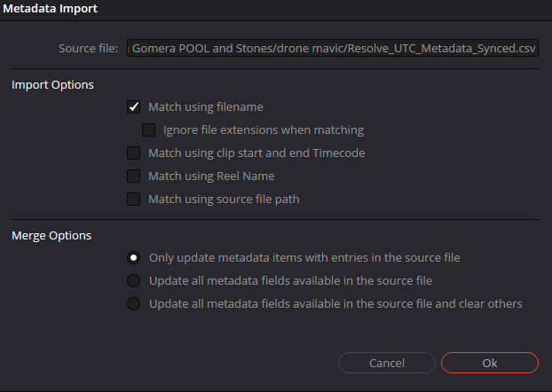Tick Match using clip start and end Timecode
This screenshot has height=392, width=552.
tap(134, 153)
